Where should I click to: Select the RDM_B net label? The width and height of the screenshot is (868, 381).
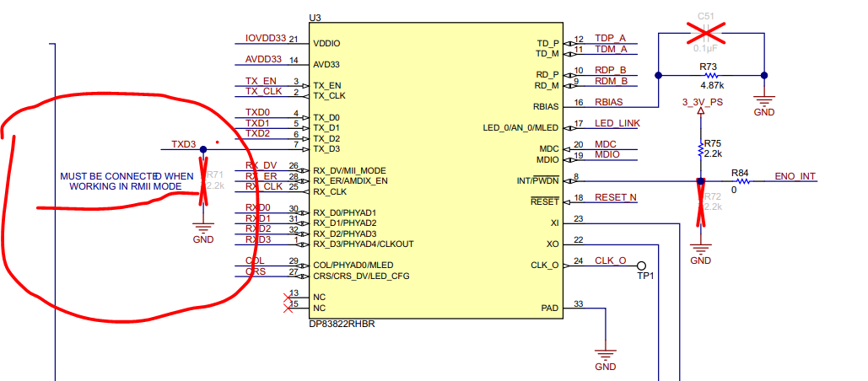click(x=611, y=81)
